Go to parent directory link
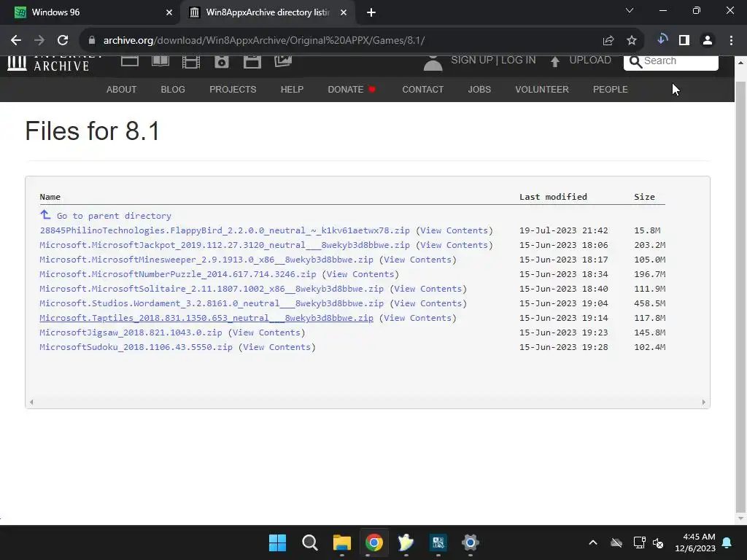Screen dimensions: 747x560 tap(114, 216)
